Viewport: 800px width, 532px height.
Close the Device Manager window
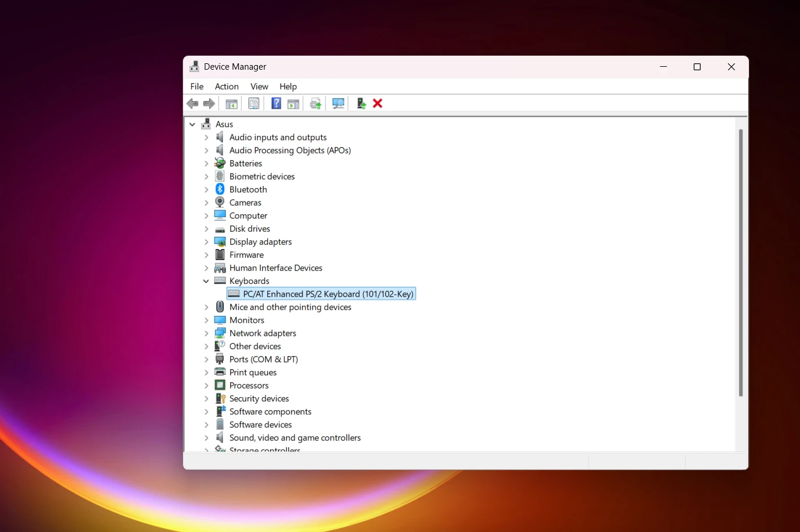[731, 67]
